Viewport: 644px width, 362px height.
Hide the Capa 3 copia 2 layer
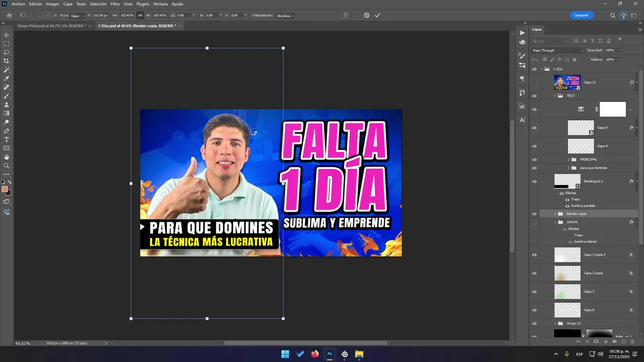[534, 255]
